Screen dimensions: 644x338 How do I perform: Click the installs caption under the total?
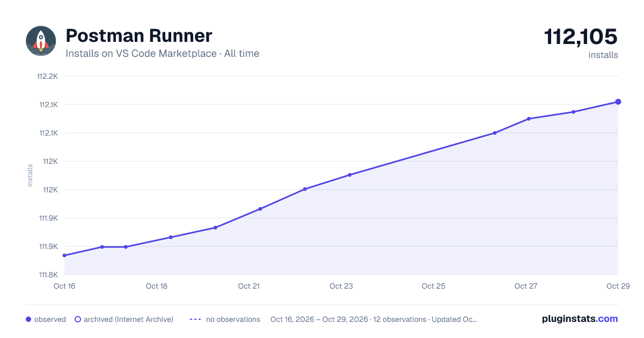pos(603,55)
